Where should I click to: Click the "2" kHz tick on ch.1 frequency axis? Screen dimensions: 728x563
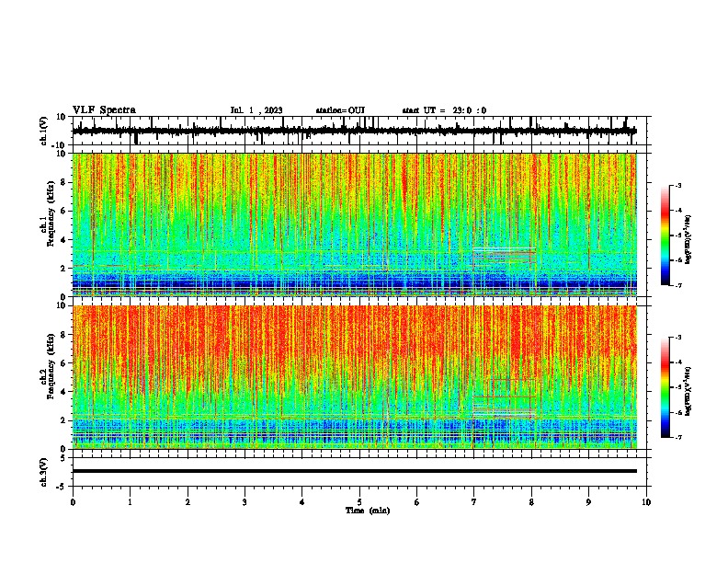(x=64, y=268)
